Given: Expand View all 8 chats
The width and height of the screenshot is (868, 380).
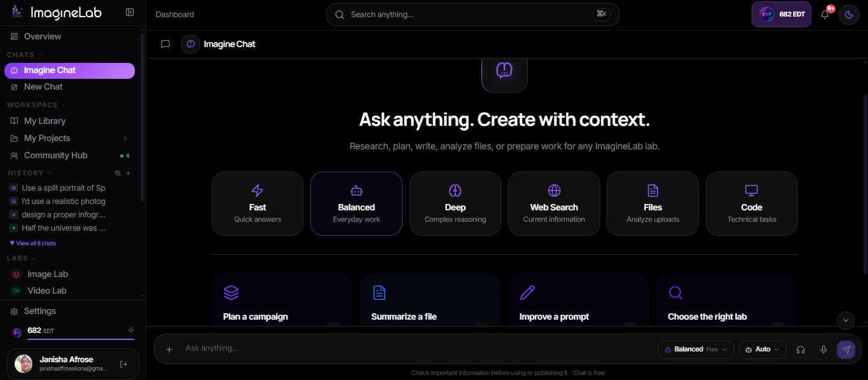Looking at the screenshot, I should click(x=33, y=243).
